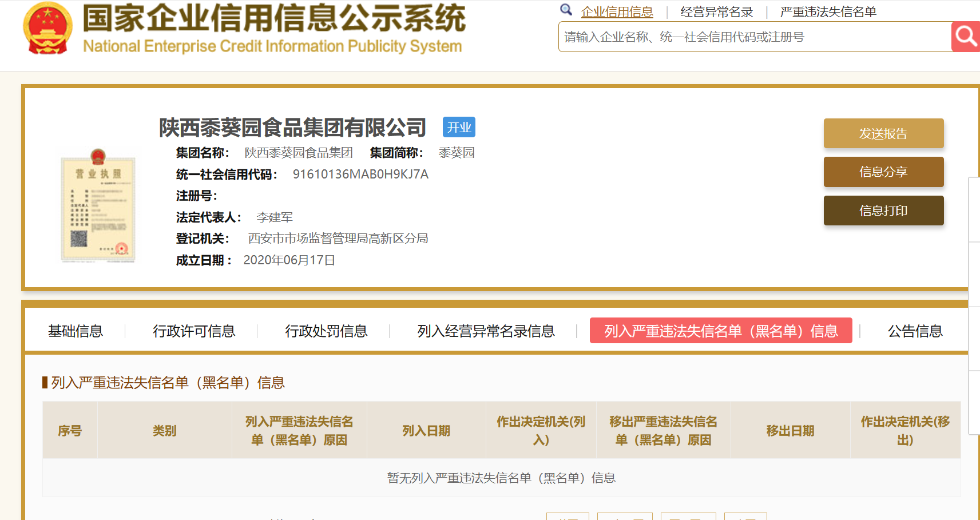
Task: Click the red search magnifier button
Action: pos(966,37)
